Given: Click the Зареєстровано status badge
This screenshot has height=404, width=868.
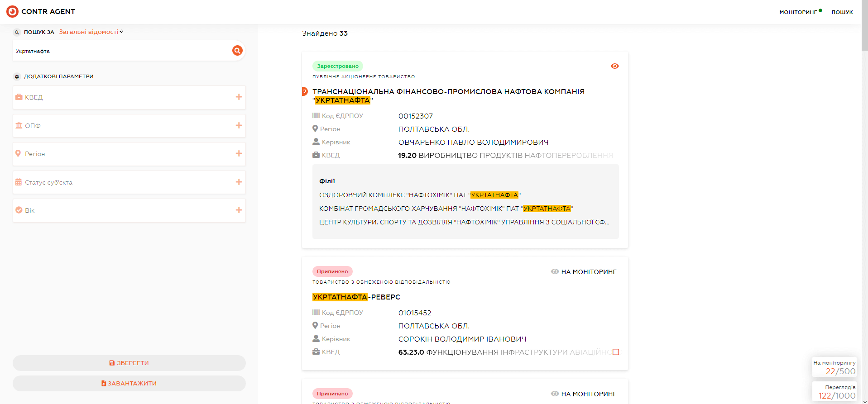Looking at the screenshot, I should [338, 66].
